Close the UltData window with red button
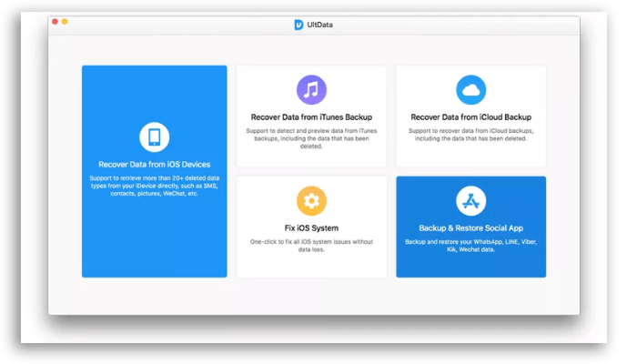 pyautogui.click(x=55, y=22)
